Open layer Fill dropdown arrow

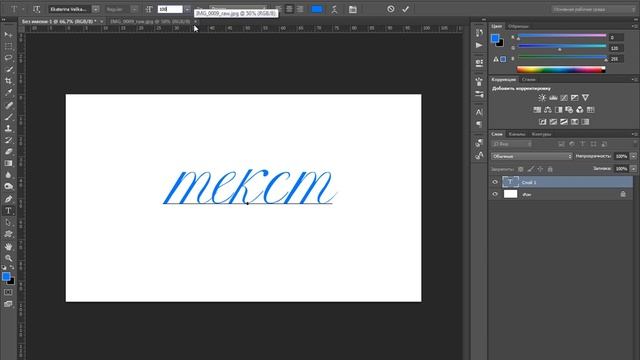[633, 169]
